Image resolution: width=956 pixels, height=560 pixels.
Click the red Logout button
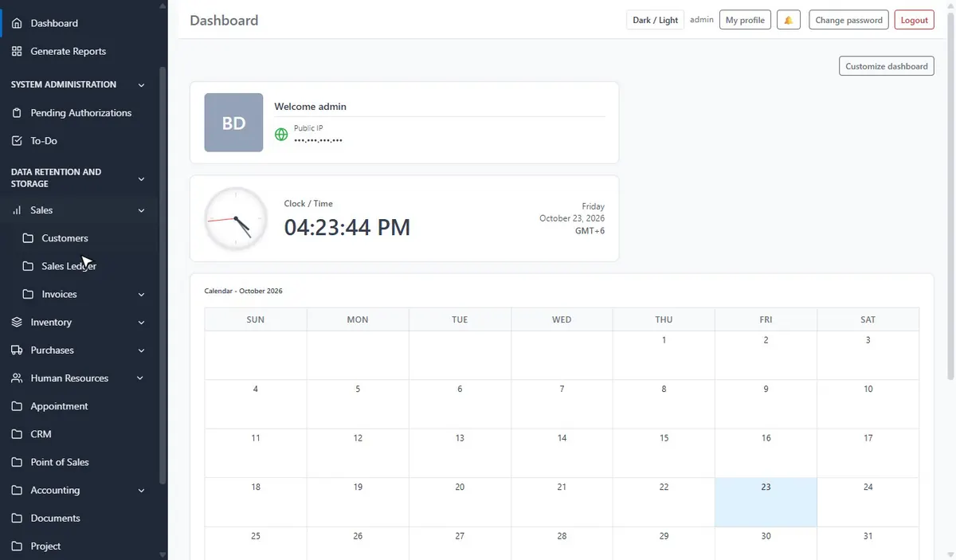pyautogui.click(x=915, y=20)
